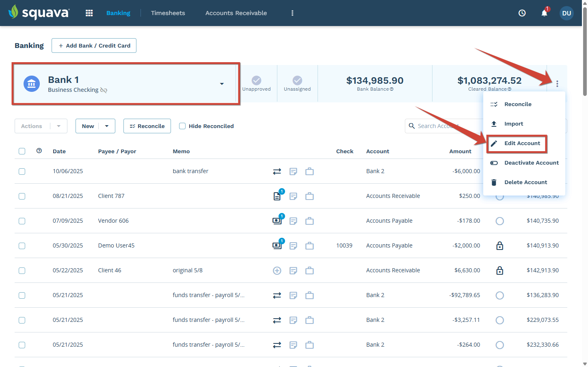Screen dimensions: 588x367
Task: Enable the Hide Reconciled checkbox
Action: [182, 126]
